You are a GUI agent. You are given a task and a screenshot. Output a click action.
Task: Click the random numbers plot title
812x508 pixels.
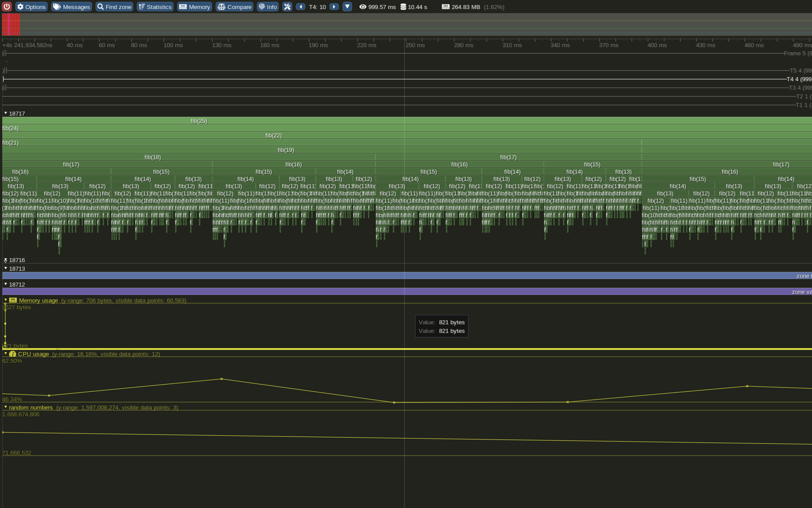(x=31, y=408)
